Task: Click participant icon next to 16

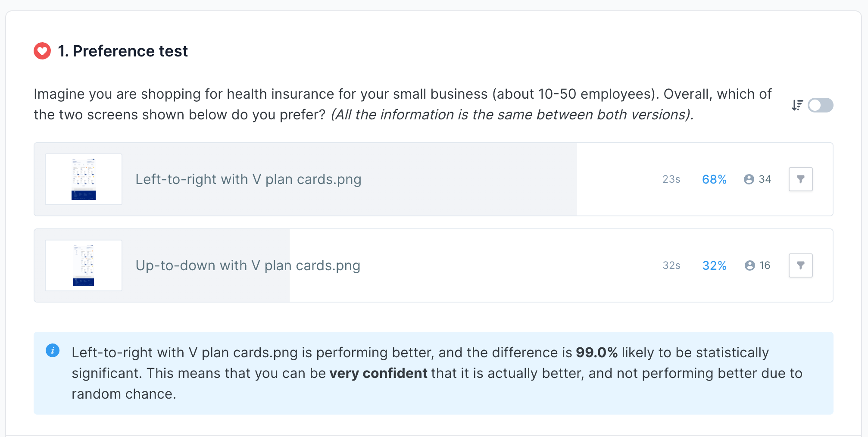Action: pyautogui.click(x=749, y=265)
